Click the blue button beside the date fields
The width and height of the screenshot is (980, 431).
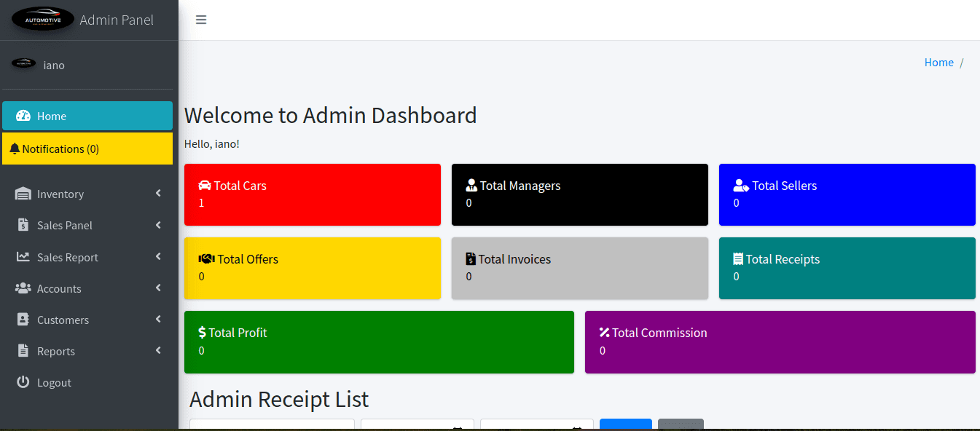tap(626, 424)
